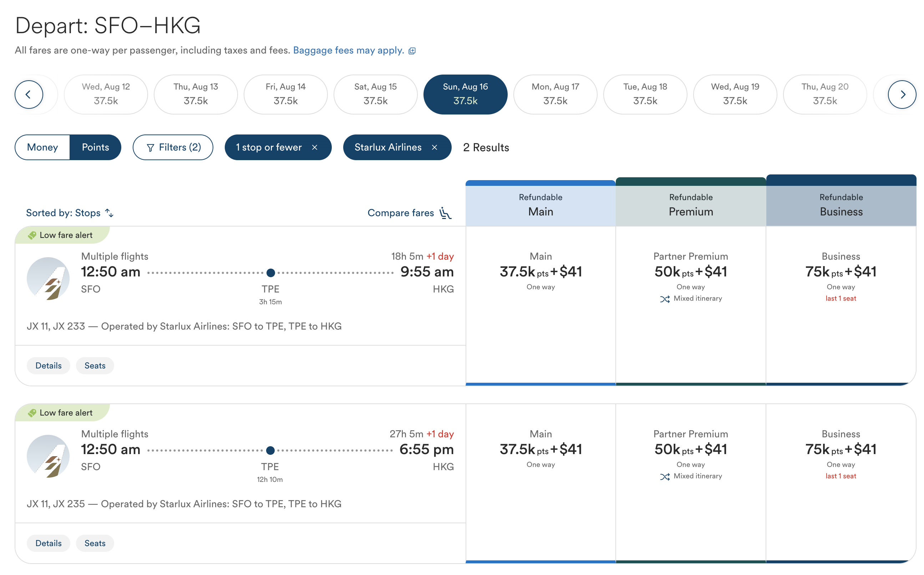Open Baggage fees may apply link

[x=348, y=51]
